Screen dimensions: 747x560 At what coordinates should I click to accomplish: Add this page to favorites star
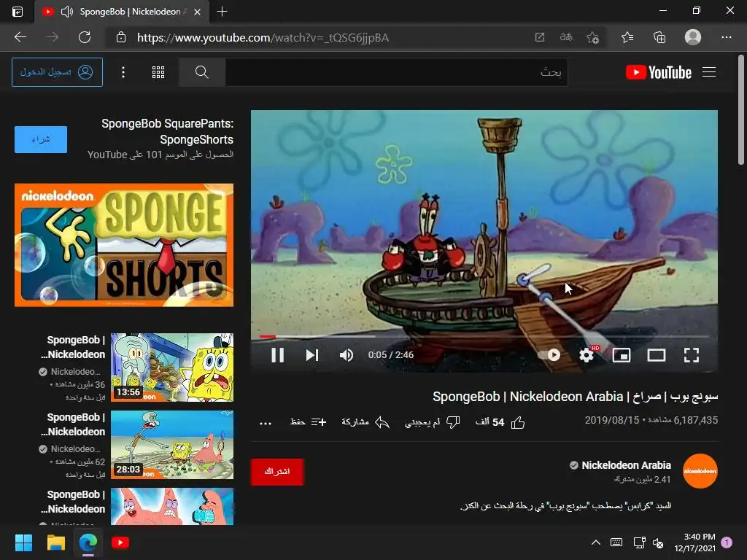pos(592,37)
